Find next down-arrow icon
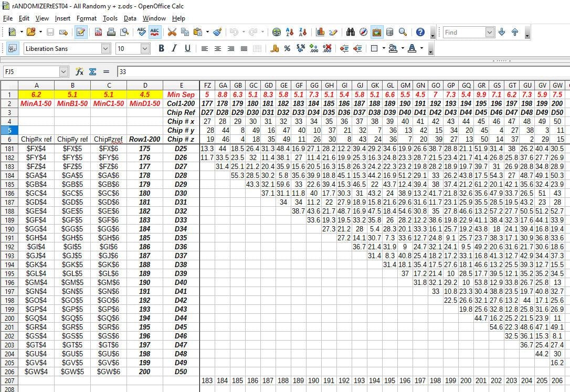The image size is (570, 392). (502, 33)
